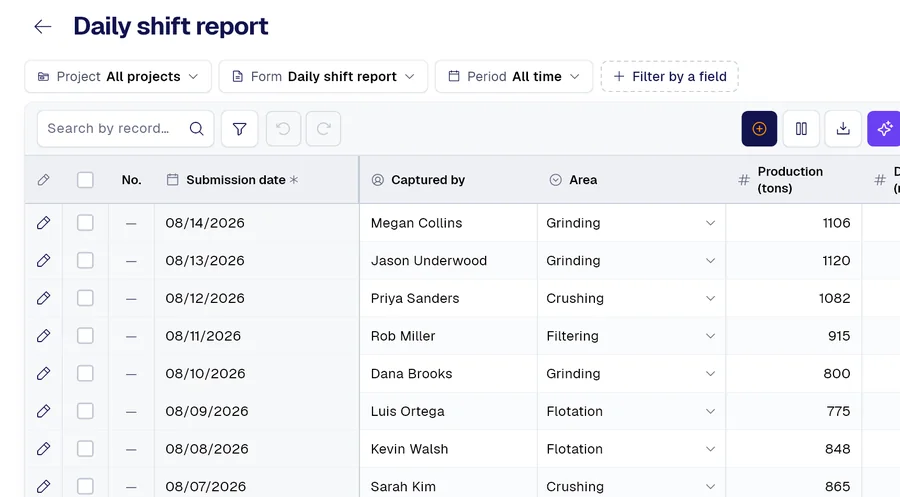Check the box for the 08/13/2026 row
This screenshot has width=900, height=497.
point(85,261)
